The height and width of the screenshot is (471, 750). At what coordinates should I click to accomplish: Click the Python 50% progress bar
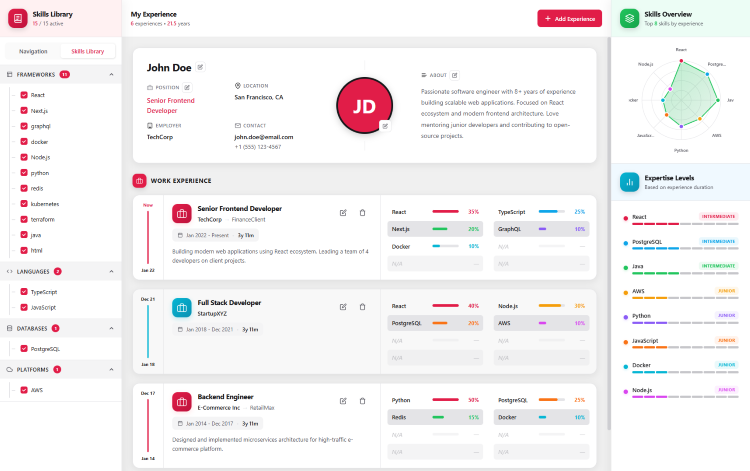coord(445,400)
